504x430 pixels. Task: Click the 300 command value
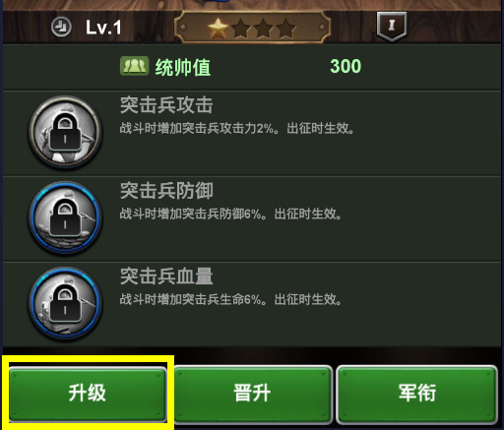pyautogui.click(x=346, y=66)
